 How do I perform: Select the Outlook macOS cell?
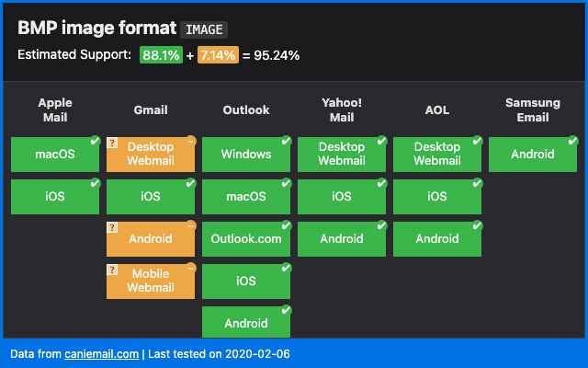coord(245,197)
